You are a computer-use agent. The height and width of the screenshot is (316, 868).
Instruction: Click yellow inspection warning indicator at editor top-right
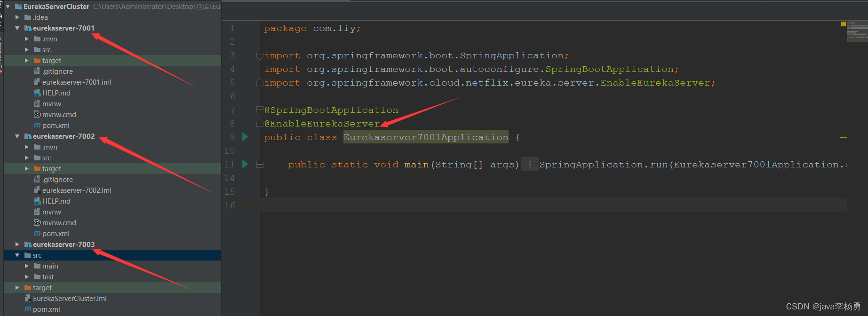(x=844, y=24)
